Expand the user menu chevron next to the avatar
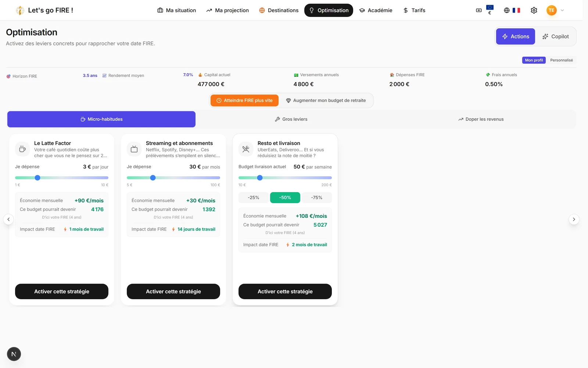 562,10
